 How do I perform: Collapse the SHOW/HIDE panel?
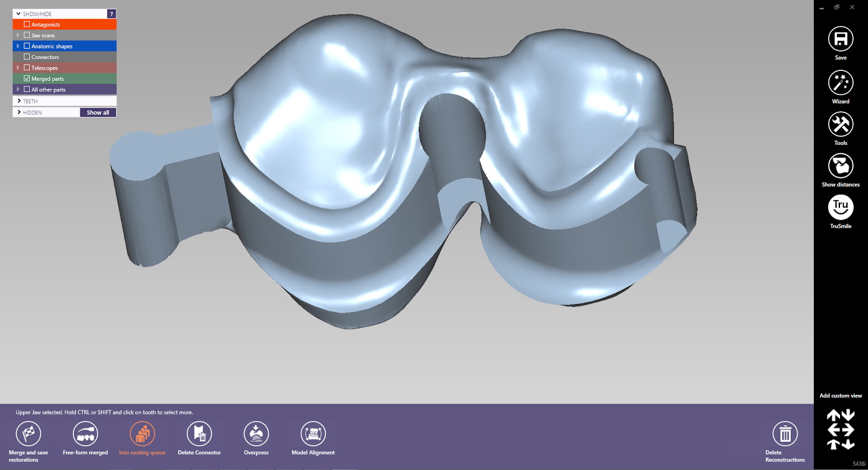19,14
